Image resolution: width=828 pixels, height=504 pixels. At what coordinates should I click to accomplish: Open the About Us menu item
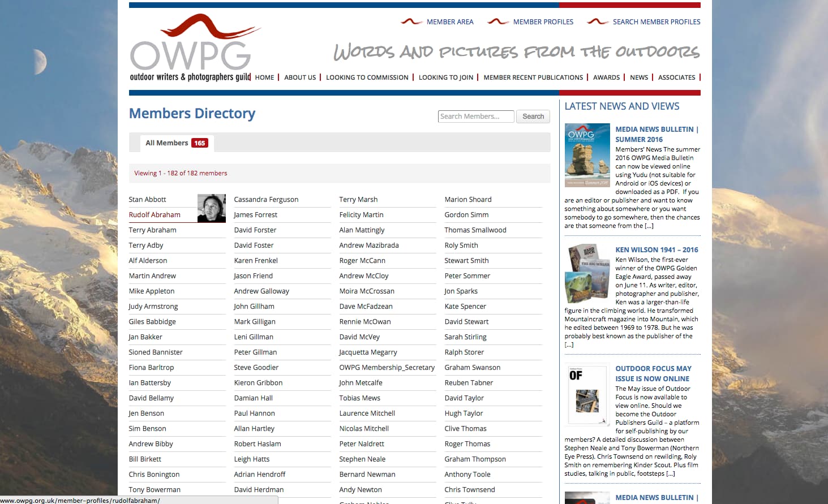300,77
